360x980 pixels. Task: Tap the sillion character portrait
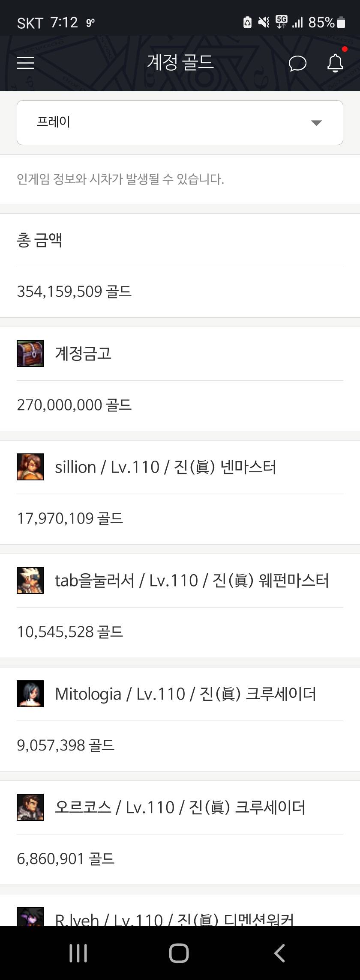(x=30, y=467)
